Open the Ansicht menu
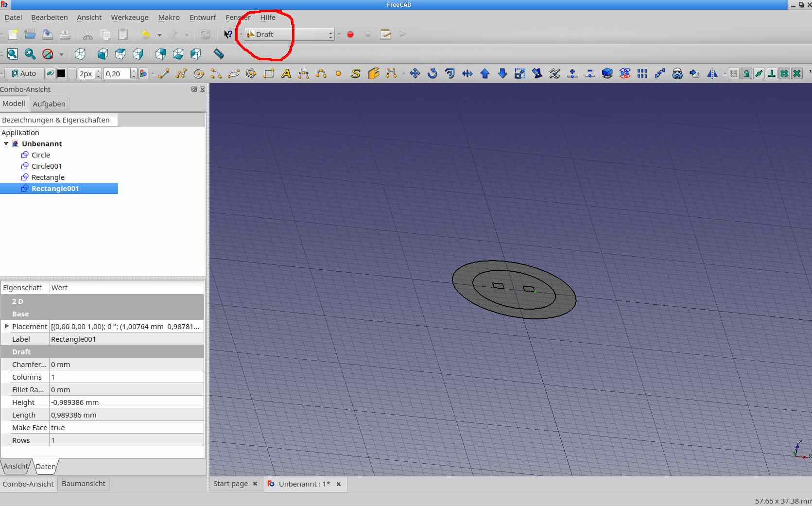The width and height of the screenshot is (812, 506). 89,17
